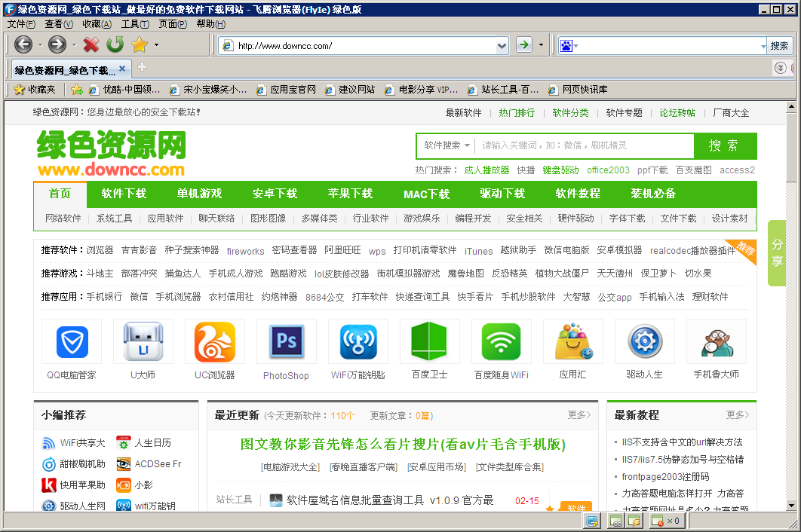Open the 软件搜索 category dropdown
801x532 pixels.
pyautogui.click(x=447, y=145)
